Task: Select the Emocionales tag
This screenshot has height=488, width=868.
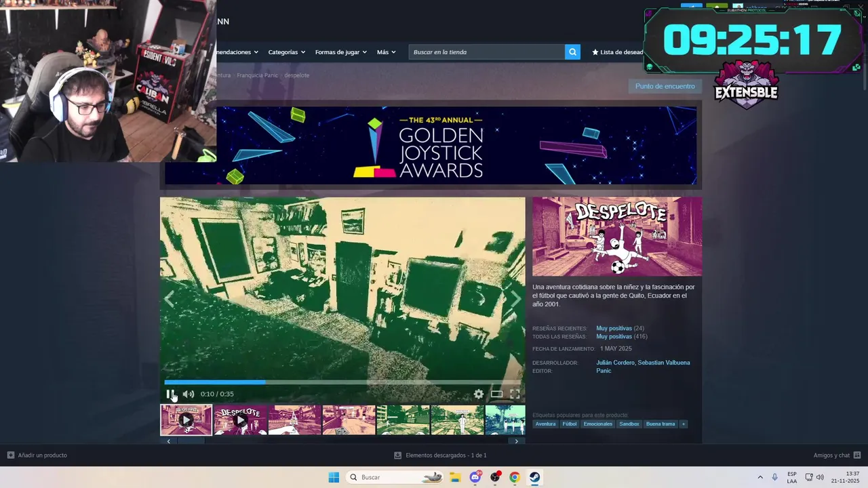Action: 598,424
